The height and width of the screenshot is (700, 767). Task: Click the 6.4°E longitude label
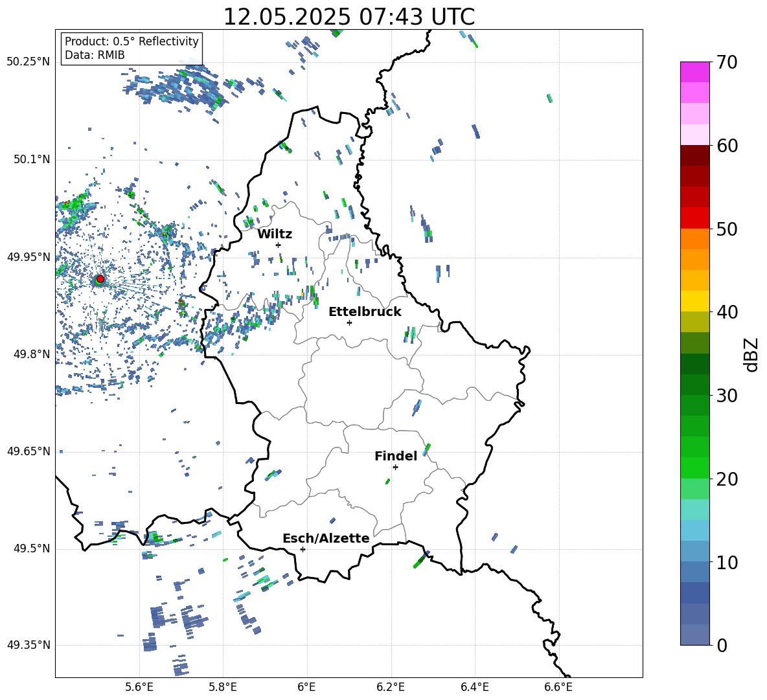(x=474, y=687)
